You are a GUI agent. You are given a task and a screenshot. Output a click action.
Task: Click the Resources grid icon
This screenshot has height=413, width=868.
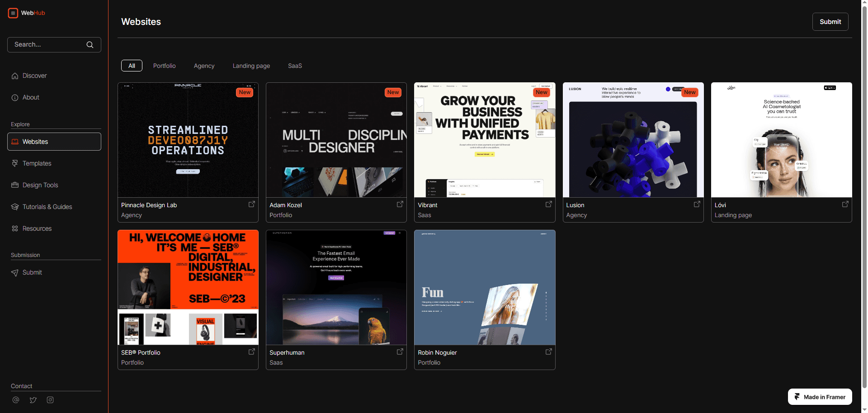[x=15, y=228]
